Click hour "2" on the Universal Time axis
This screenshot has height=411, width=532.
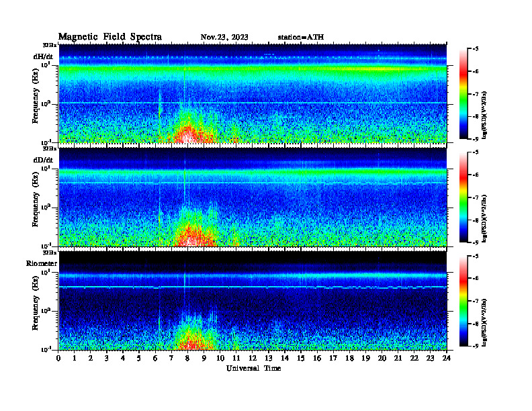(91, 358)
